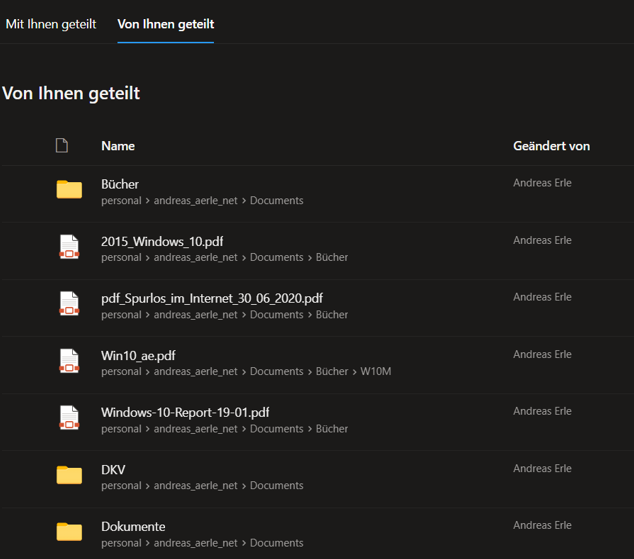Image resolution: width=634 pixels, height=559 pixels.
Task: Click the DKV folder icon
Action: 69,475
